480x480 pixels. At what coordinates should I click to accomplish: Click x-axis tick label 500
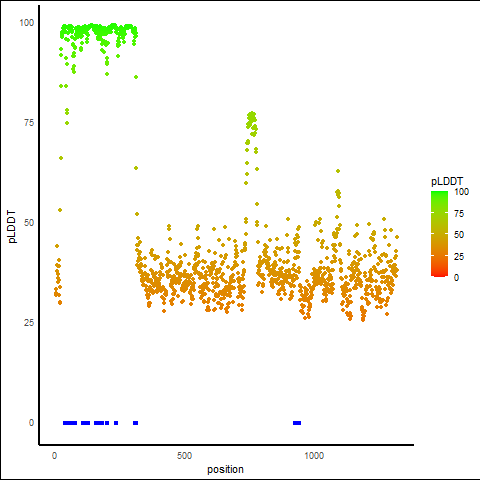pyautogui.click(x=184, y=456)
